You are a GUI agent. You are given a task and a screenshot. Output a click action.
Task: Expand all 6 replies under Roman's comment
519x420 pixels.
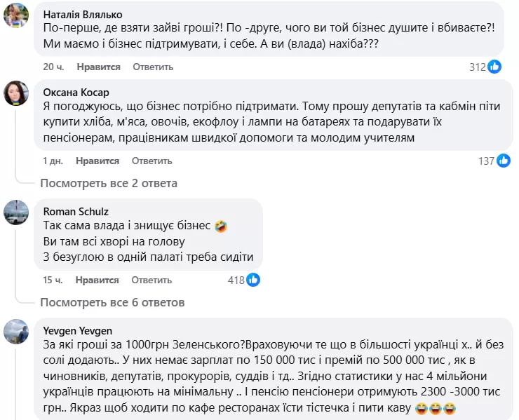tap(112, 303)
